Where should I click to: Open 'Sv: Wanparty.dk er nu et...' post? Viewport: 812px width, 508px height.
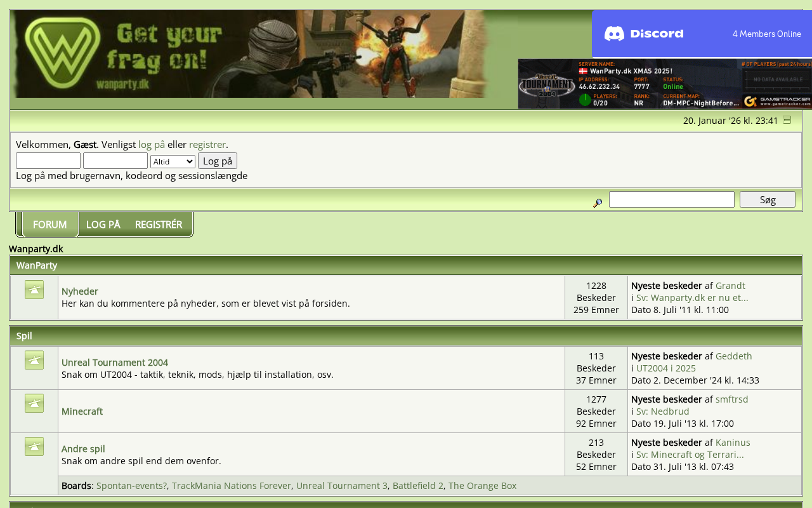click(692, 298)
